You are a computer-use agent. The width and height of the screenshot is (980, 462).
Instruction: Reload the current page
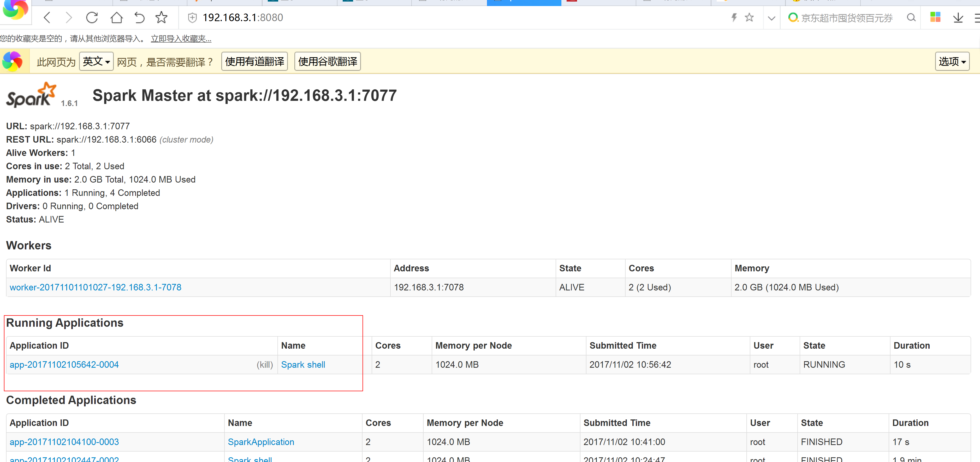[92, 17]
